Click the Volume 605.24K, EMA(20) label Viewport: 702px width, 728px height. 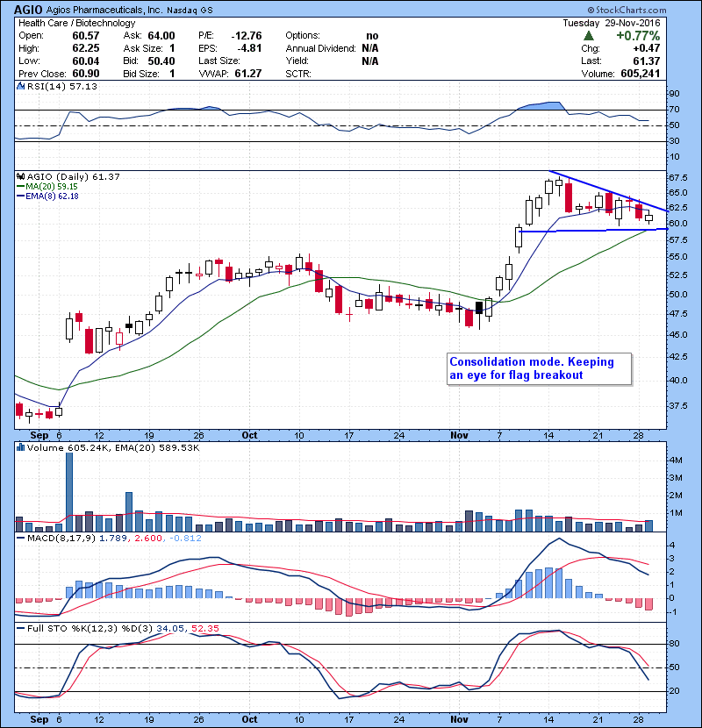coord(113,447)
